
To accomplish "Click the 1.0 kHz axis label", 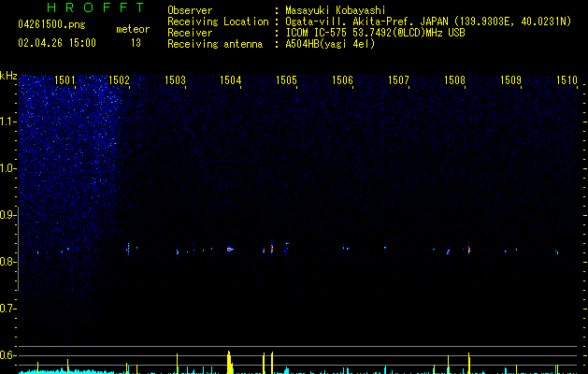I will tap(7, 168).
